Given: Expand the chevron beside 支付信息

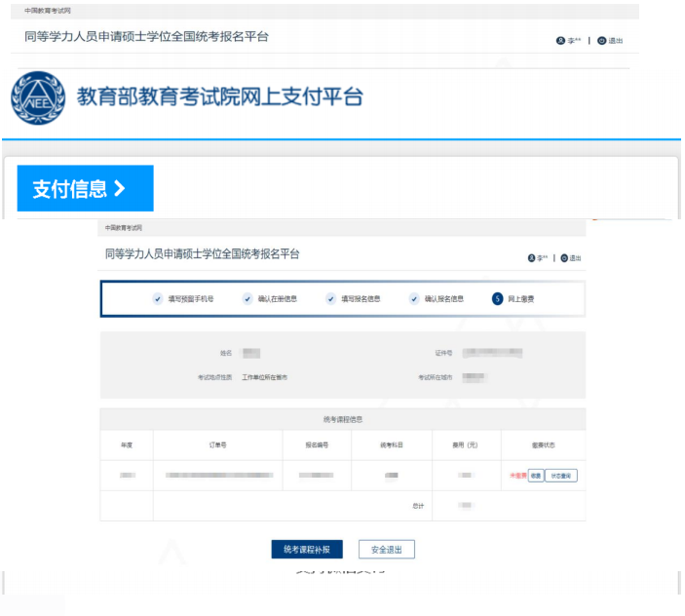Looking at the screenshot, I should [120, 189].
